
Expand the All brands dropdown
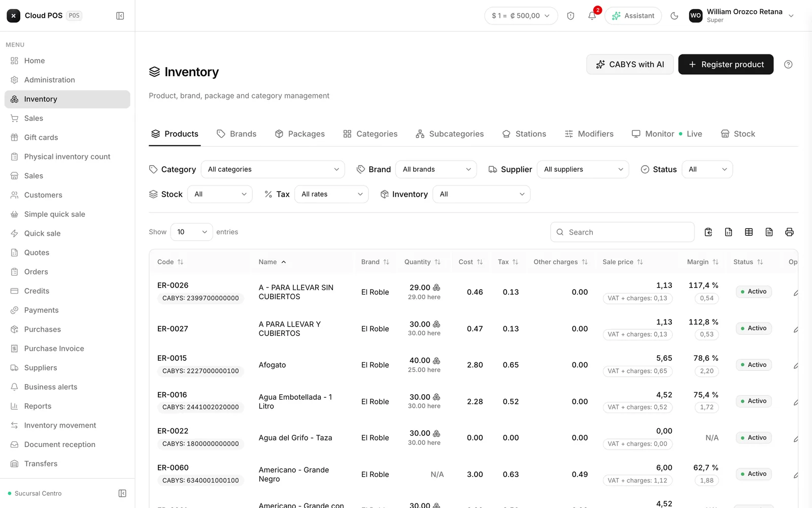coord(436,169)
